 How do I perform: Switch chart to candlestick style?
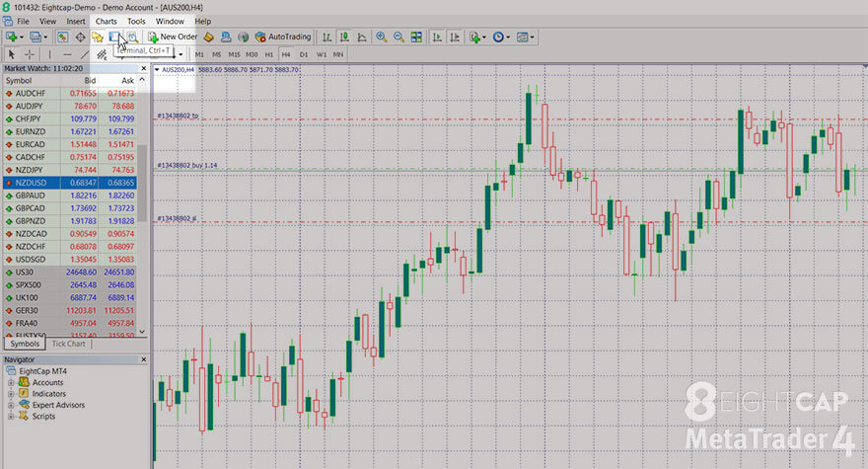click(x=344, y=38)
